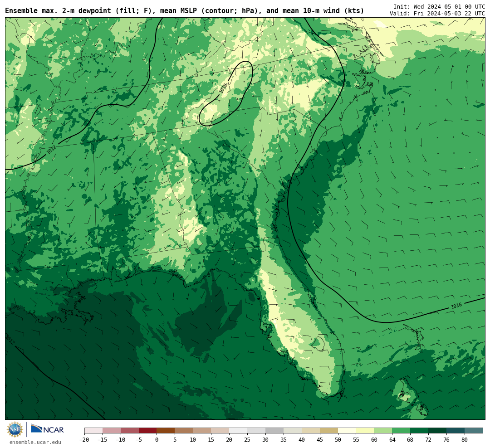The image size is (490, 448).
Task: Pick the light green swatch between 60 and 64
Action: coord(383,431)
